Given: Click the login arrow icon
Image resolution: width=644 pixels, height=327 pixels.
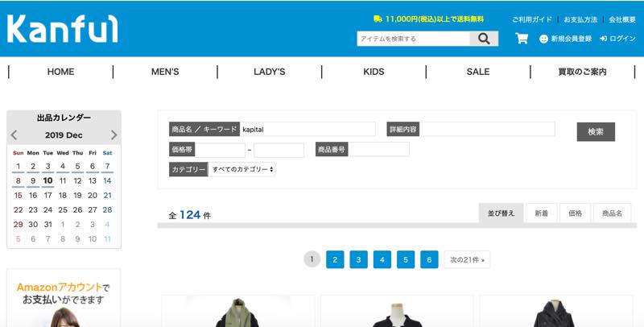Looking at the screenshot, I should point(603,39).
